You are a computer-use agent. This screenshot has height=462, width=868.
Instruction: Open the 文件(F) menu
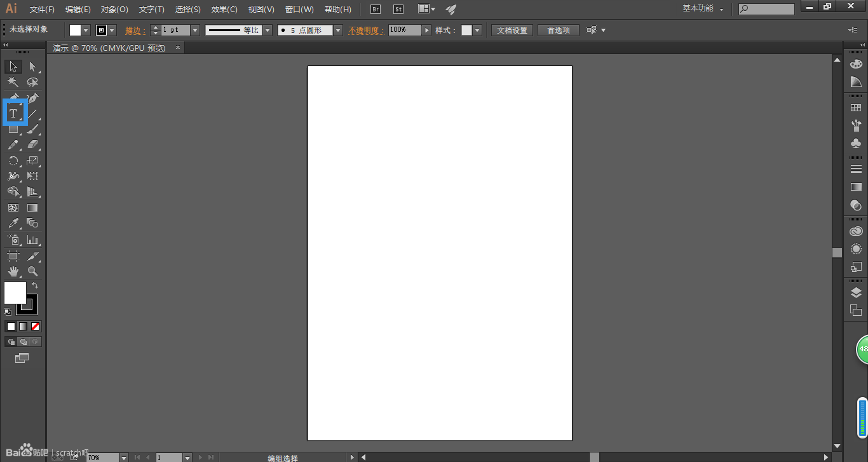click(x=43, y=10)
